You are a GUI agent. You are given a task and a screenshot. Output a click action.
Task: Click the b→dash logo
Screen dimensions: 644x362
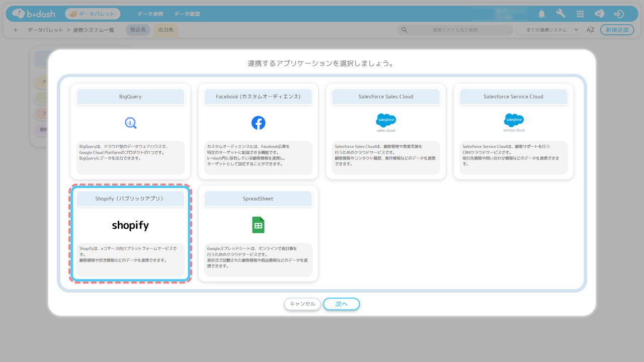click(34, 14)
